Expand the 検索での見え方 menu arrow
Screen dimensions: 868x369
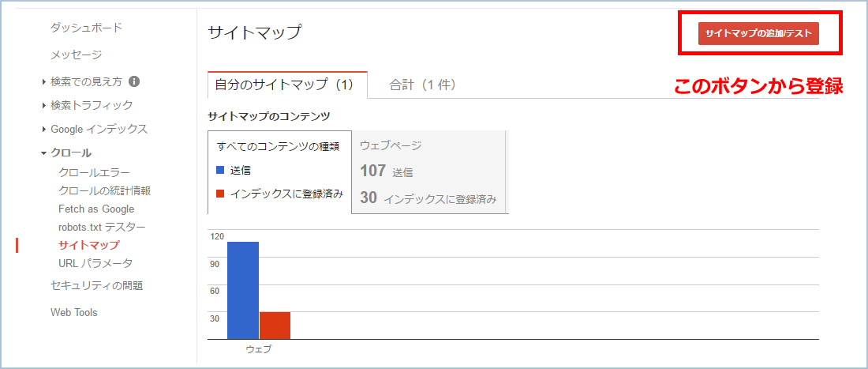(44, 82)
